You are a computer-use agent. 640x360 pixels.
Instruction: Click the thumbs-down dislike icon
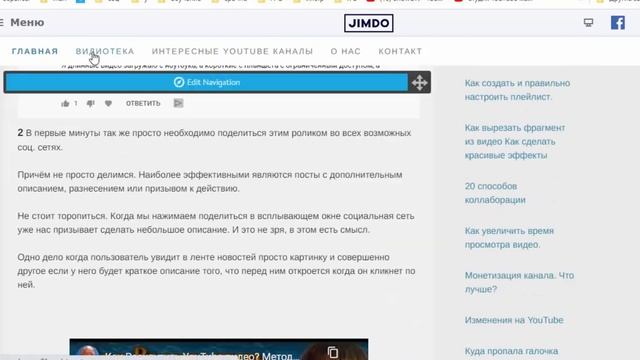pyautogui.click(x=91, y=104)
